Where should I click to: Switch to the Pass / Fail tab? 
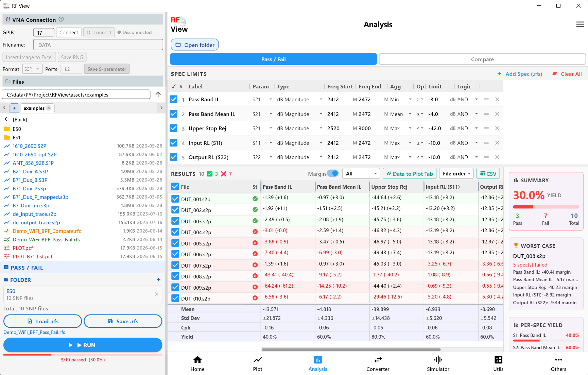(x=273, y=59)
